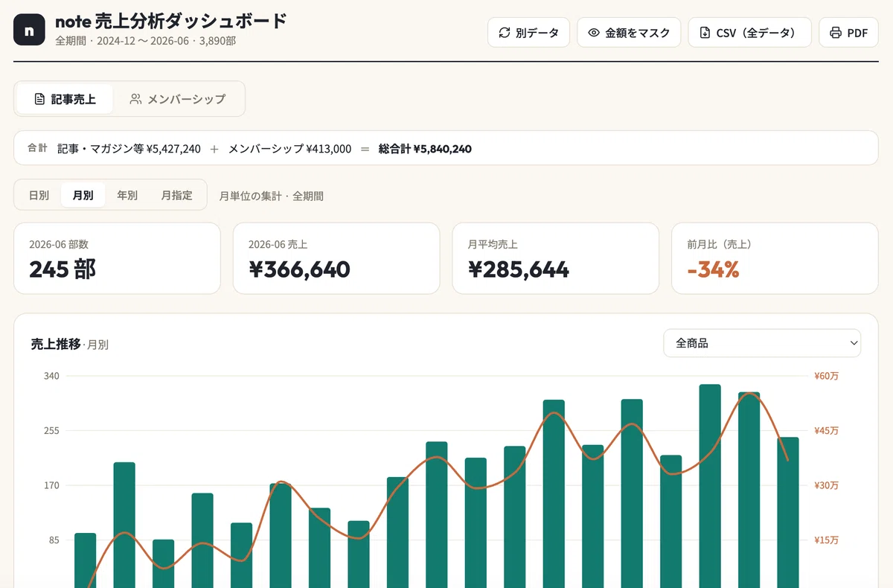
Task: Click the tallest bar in the sales chart
Action: click(x=710, y=486)
